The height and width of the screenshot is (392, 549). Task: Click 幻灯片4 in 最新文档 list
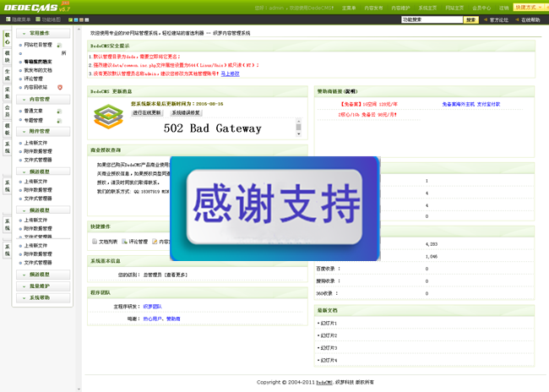tap(329, 361)
